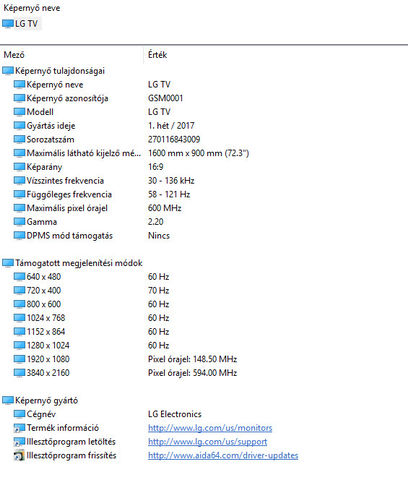Image resolution: width=408 pixels, height=480 pixels.
Task: Open the aida64.com/driver-updates link
Action: point(223,455)
